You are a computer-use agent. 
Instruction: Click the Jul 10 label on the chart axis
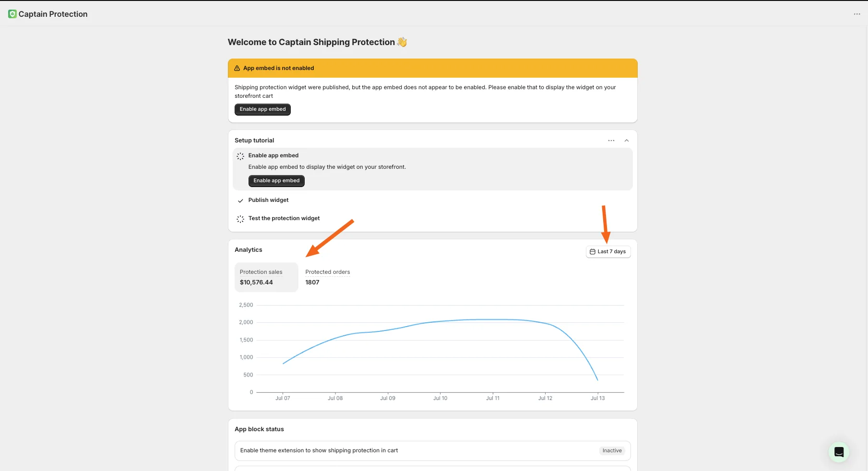[440, 398]
